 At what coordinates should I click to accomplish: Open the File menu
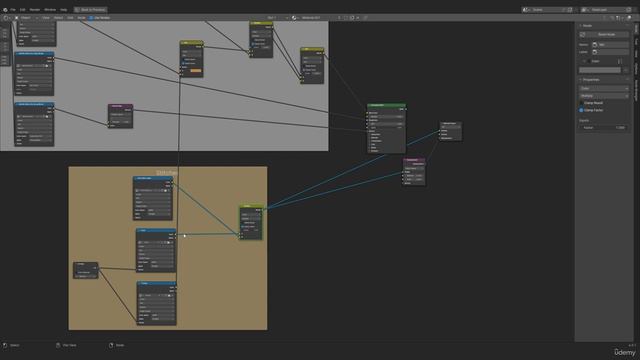click(x=13, y=9)
